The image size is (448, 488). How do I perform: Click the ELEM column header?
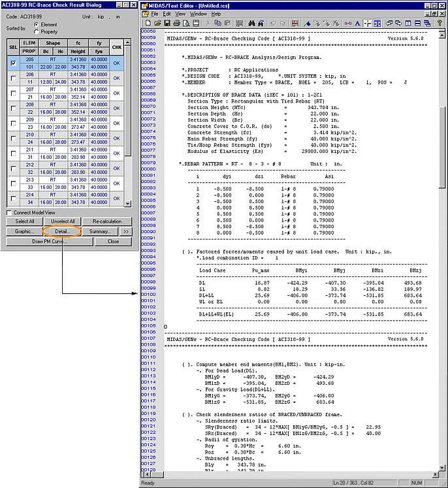click(29, 43)
